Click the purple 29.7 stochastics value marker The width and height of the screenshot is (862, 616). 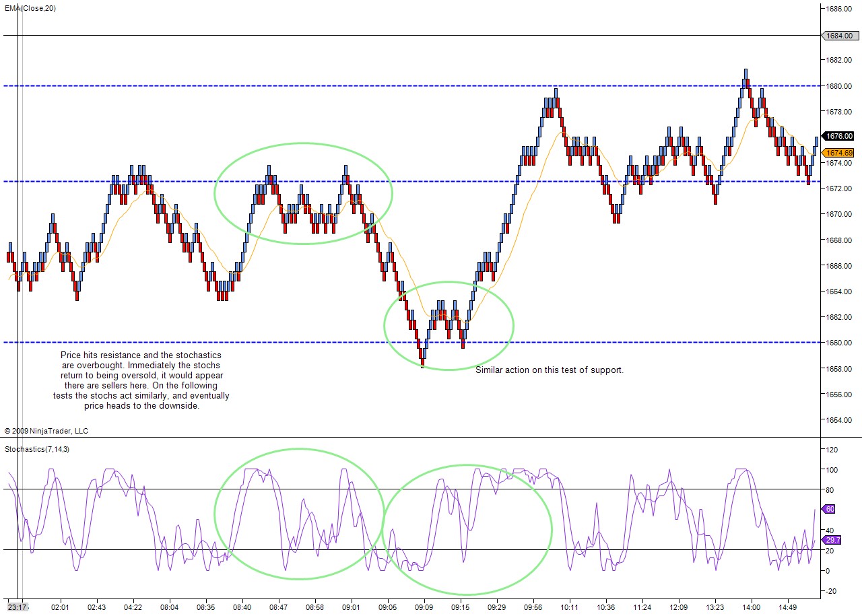point(832,540)
